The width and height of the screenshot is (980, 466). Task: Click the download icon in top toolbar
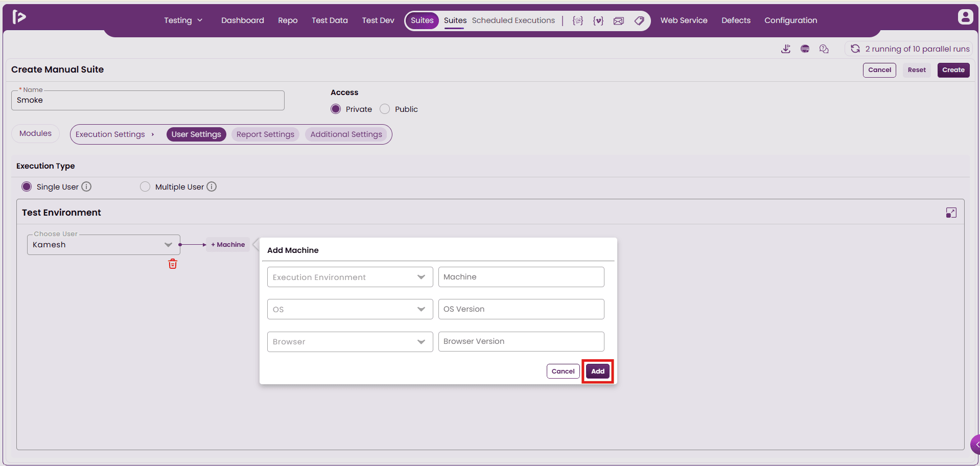coord(786,49)
